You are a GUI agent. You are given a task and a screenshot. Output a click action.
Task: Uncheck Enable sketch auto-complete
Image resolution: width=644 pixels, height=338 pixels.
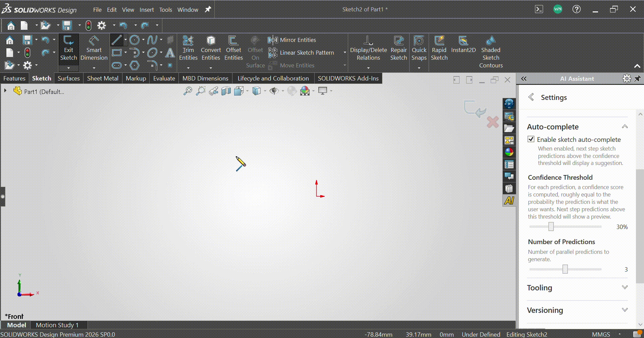[531, 139]
